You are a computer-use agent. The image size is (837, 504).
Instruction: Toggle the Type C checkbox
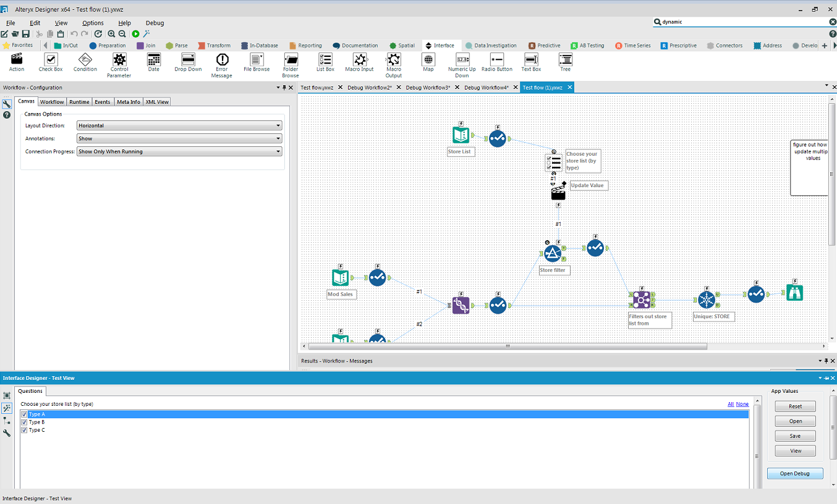coord(25,430)
